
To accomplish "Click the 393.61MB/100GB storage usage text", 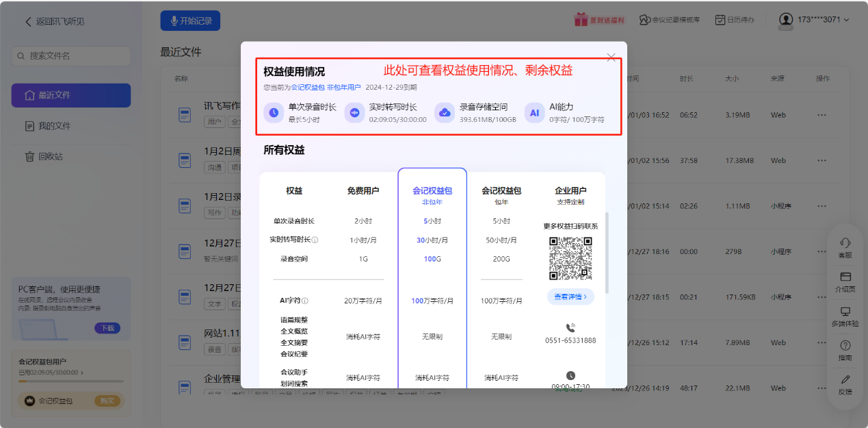I will pyautogui.click(x=488, y=119).
